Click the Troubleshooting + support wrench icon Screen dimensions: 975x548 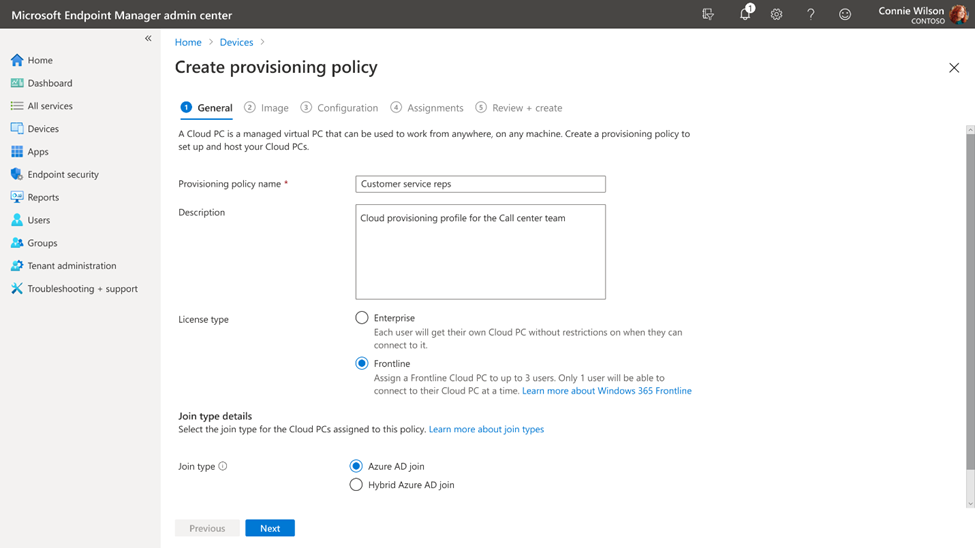coord(17,289)
